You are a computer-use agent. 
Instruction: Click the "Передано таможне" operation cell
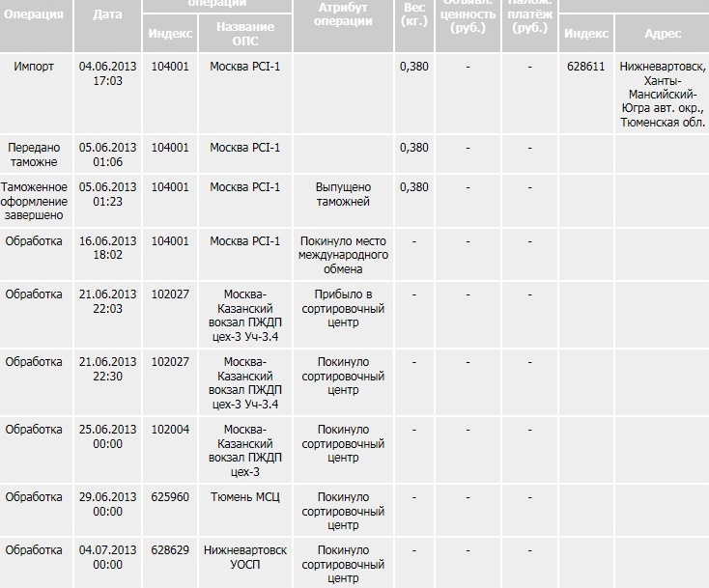[35, 154]
